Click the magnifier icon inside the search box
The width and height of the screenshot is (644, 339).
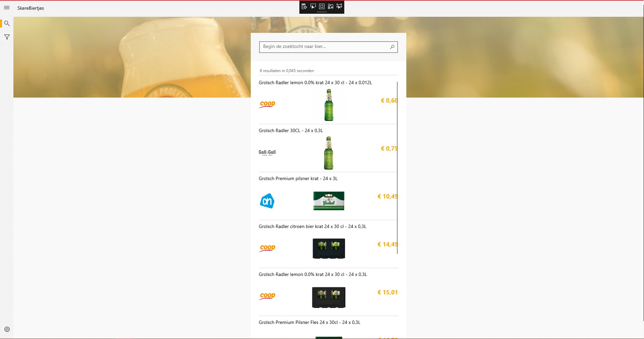coord(392,47)
